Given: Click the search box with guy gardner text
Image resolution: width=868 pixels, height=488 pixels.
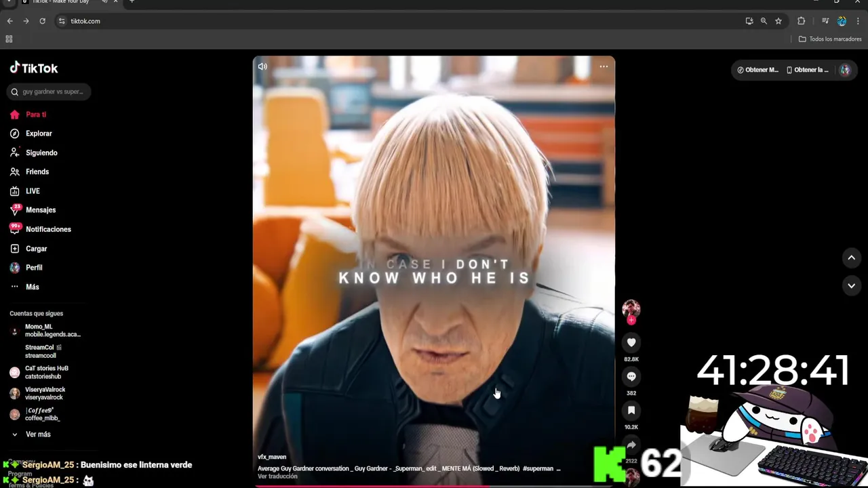Looking at the screenshot, I should click(49, 91).
